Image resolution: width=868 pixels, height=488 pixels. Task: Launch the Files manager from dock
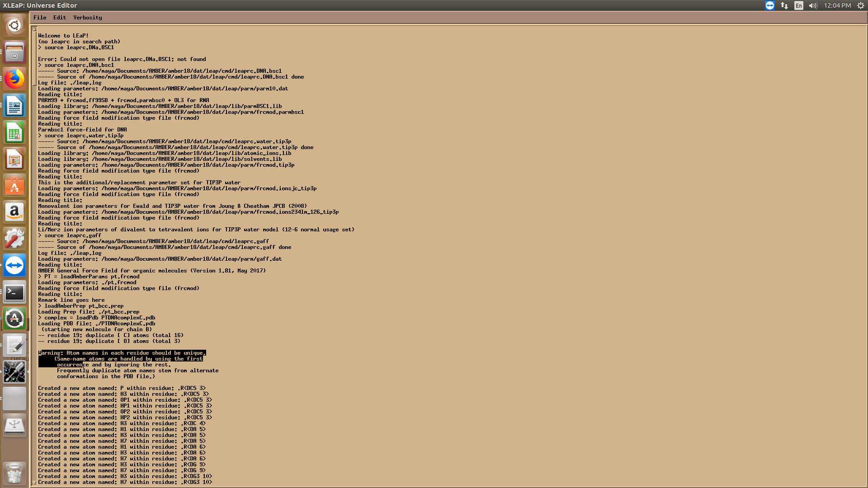(14, 52)
